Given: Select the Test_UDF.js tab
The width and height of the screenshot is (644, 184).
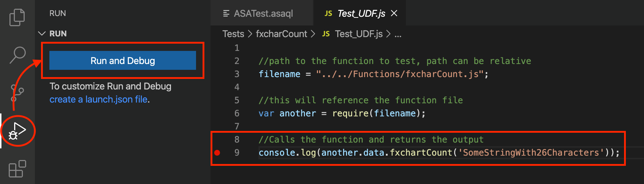Looking at the screenshot, I should point(360,13).
